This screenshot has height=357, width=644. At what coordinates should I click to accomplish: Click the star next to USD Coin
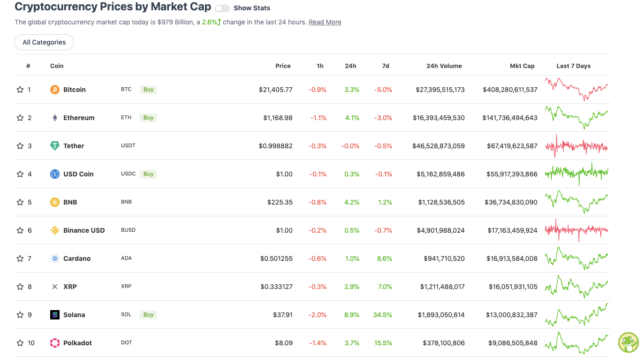pos(20,174)
